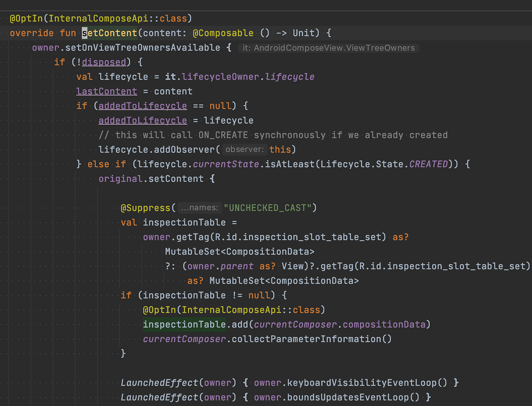Click the underlined addedToLifecycle field
Image resolution: width=532 pixels, height=406 pixels.
(x=142, y=106)
